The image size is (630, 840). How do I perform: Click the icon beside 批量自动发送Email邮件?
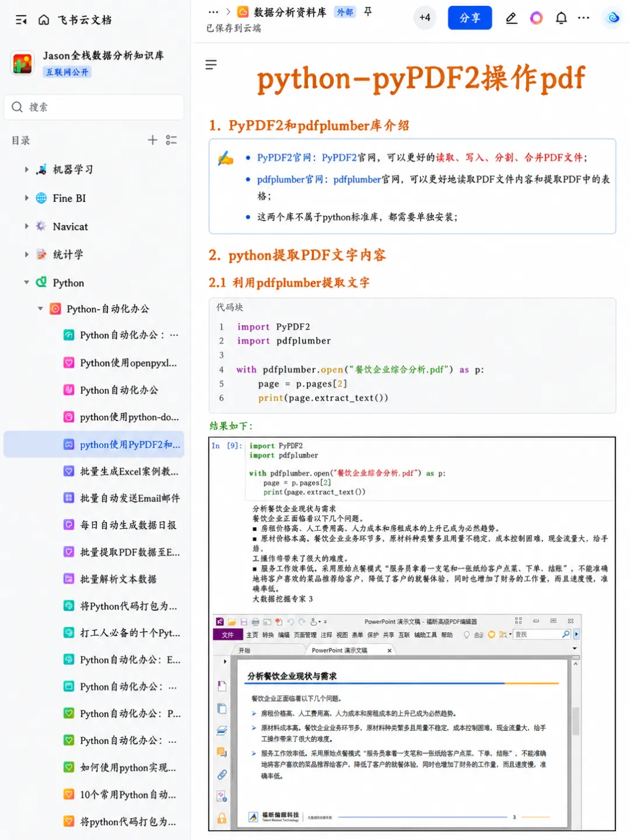(x=69, y=498)
